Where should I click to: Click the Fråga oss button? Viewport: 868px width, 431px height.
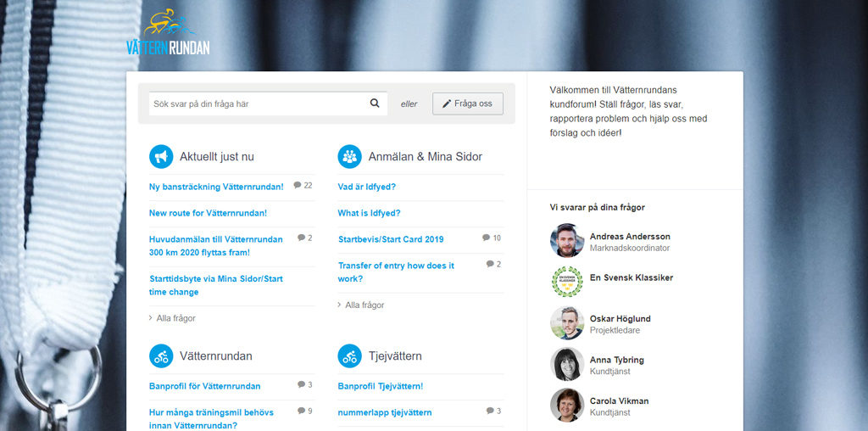coord(468,104)
